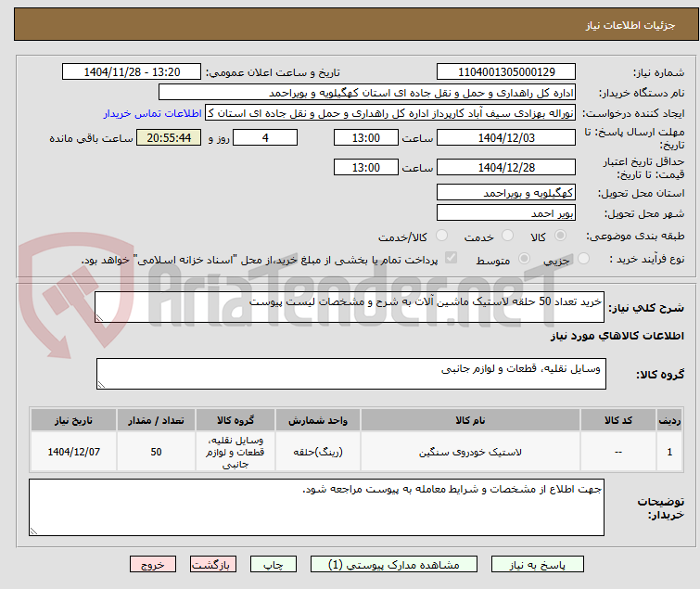Image resolution: width=700 pixels, height=589 pixels.
Task: Select the خدمت radio button
Action: coord(507,236)
